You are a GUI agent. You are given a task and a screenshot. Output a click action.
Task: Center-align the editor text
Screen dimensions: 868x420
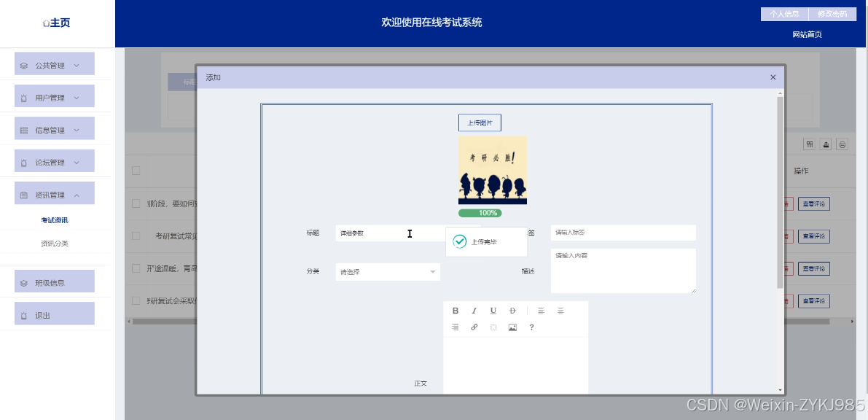coord(560,311)
